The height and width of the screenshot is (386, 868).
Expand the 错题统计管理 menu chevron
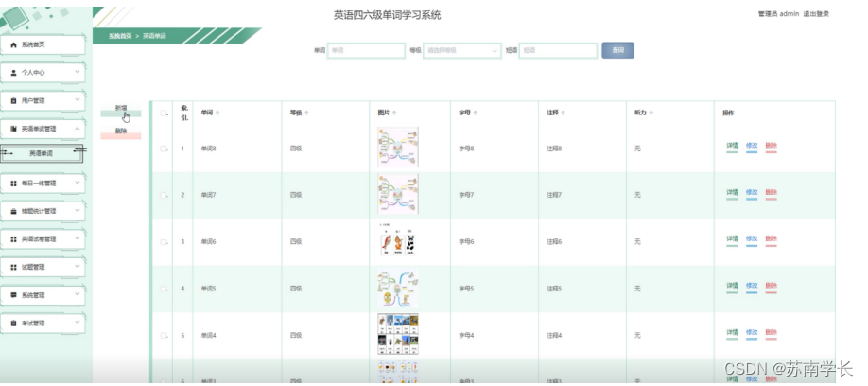(x=77, y=210)
